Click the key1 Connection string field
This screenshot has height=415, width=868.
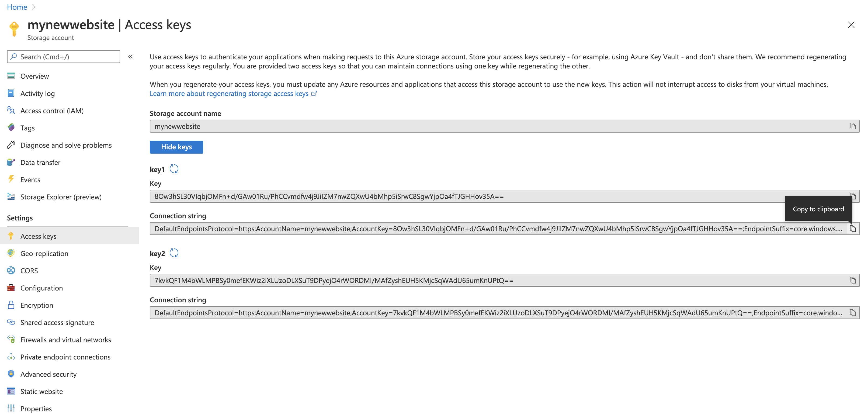[x=504, y=229]
